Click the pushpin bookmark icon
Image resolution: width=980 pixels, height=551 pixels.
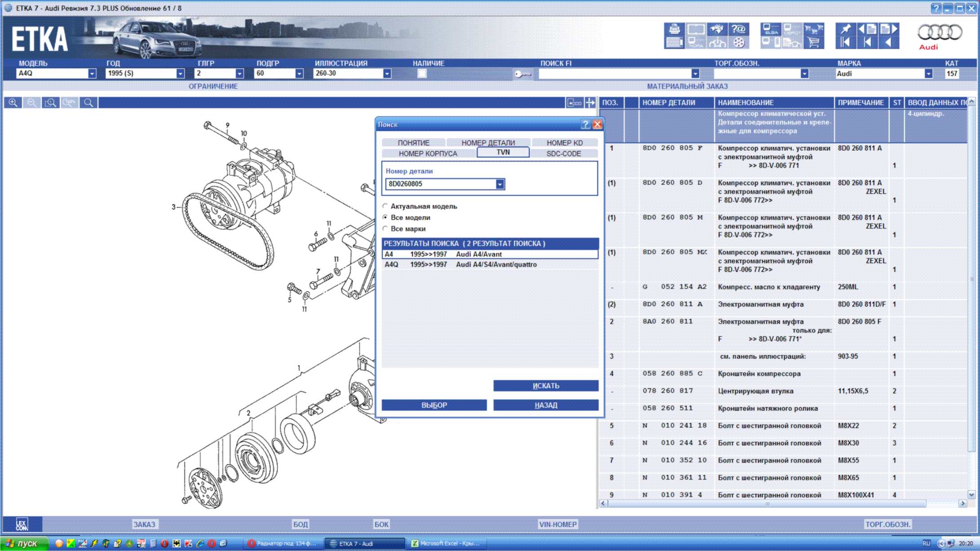pyautogui.click(x=845, y=29)
